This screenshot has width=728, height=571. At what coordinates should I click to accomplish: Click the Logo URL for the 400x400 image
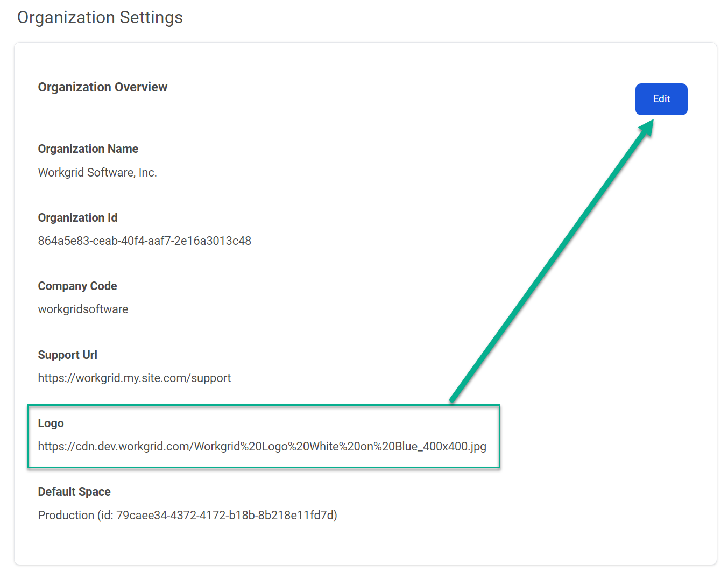[262, 446]
